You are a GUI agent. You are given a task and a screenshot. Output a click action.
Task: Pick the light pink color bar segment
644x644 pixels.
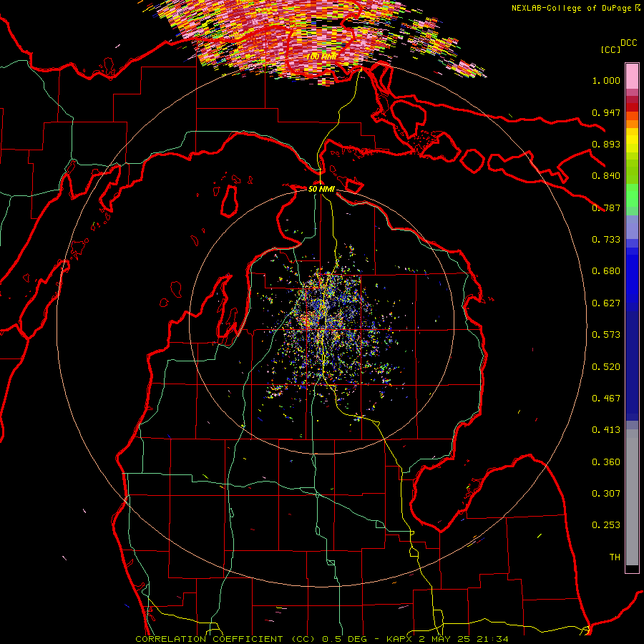[632, 77]
